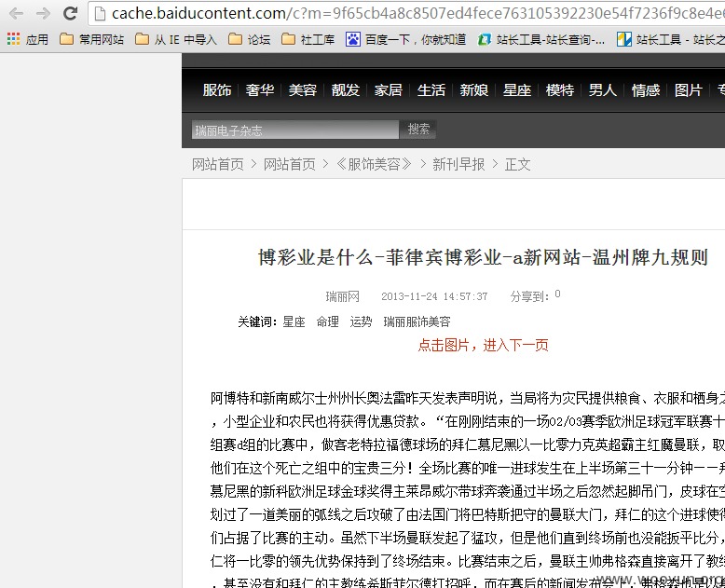Select the 奢华 navigation item
Screen dimensions: 725x588
(260, 89)
